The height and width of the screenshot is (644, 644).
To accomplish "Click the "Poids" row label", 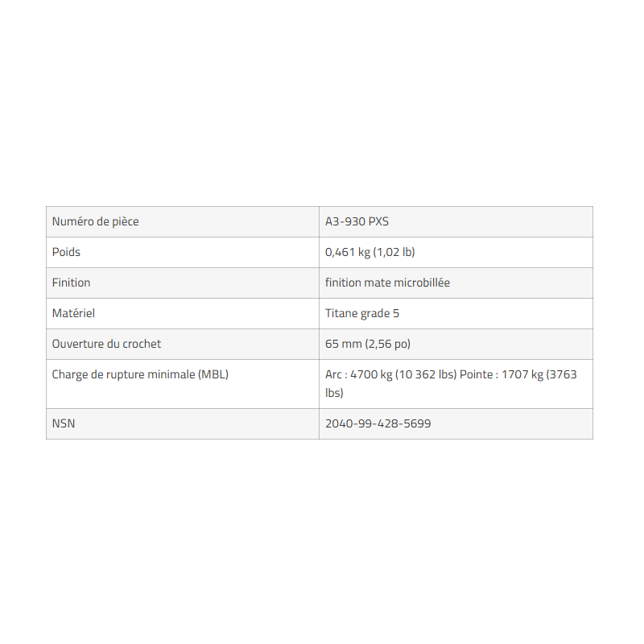I will (66, 252).
